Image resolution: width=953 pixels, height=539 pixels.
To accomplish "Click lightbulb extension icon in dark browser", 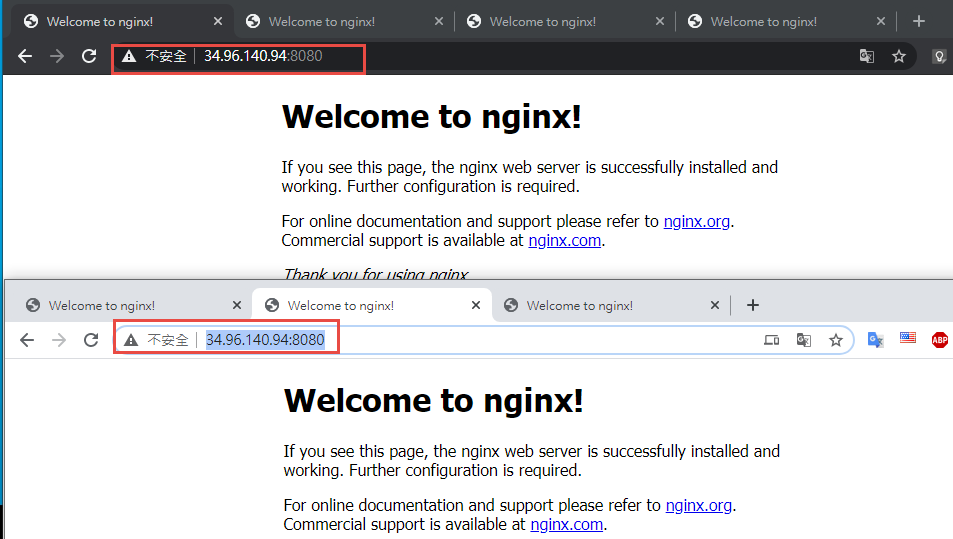I will [x=940, y=57].
